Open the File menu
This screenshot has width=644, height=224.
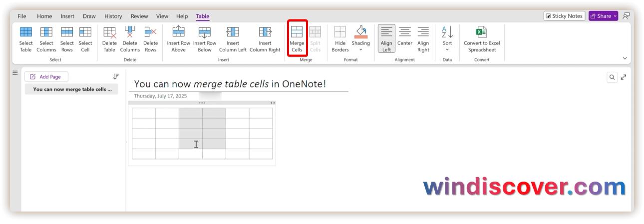(x=22, y=16)
